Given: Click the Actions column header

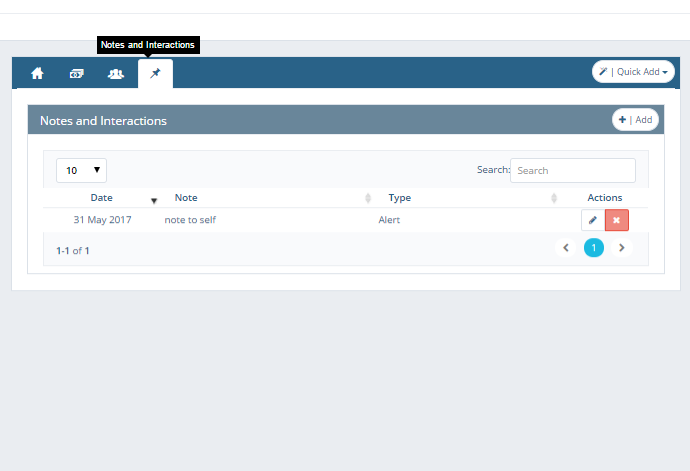Looking at the screenshot, I should click(x=605, y=198).
